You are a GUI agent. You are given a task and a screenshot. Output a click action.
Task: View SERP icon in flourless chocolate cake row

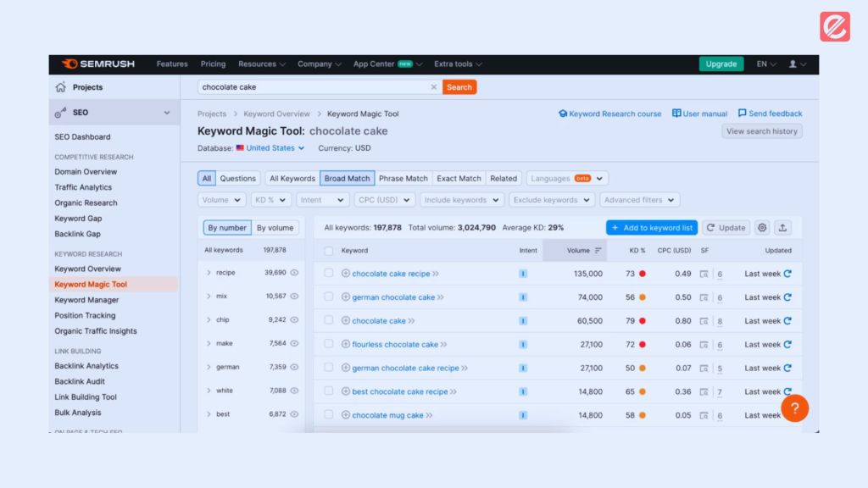click(704, 345)
